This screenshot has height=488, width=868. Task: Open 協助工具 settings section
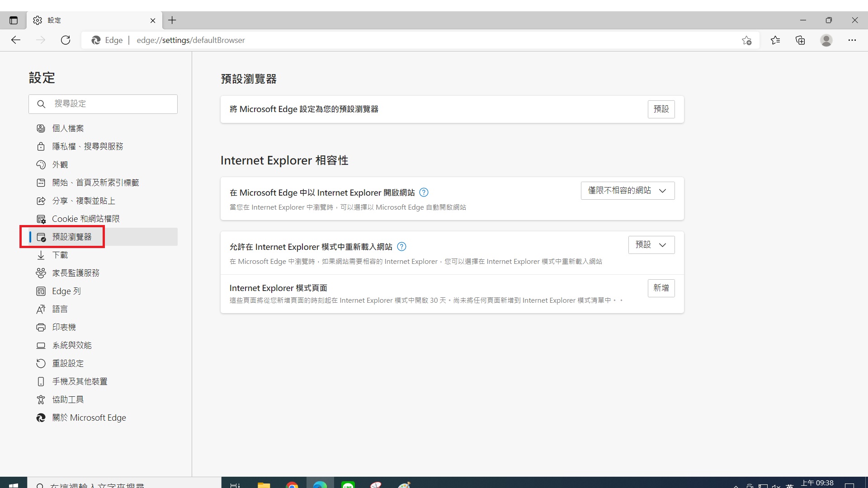pyautogui.click(x=103, y=399)
